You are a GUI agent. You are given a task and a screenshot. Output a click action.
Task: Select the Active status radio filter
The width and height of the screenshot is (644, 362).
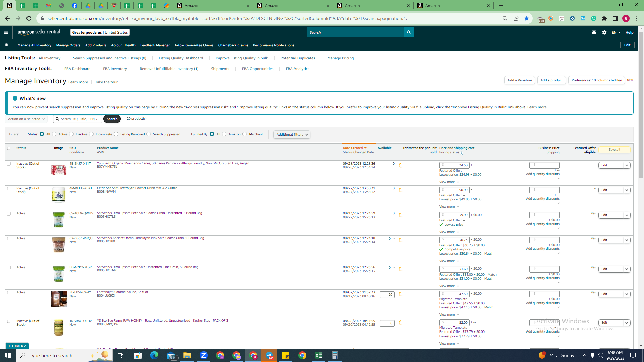pyautogui.click(x=54, y=134)
